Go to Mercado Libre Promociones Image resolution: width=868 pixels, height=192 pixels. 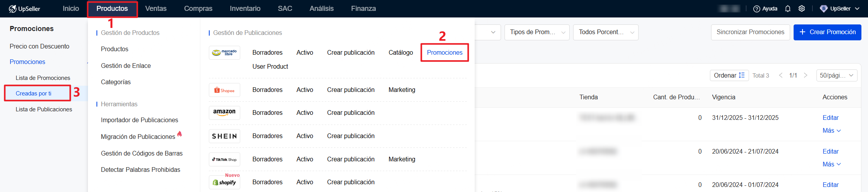click(444, 53)
